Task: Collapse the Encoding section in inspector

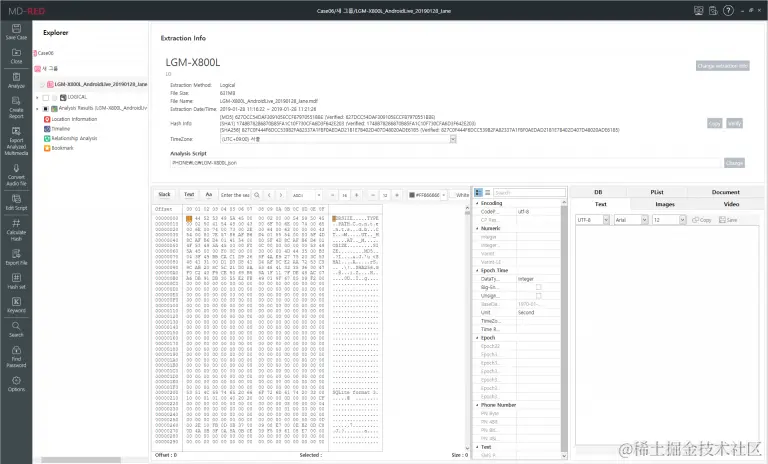Action: pos(477,203)
